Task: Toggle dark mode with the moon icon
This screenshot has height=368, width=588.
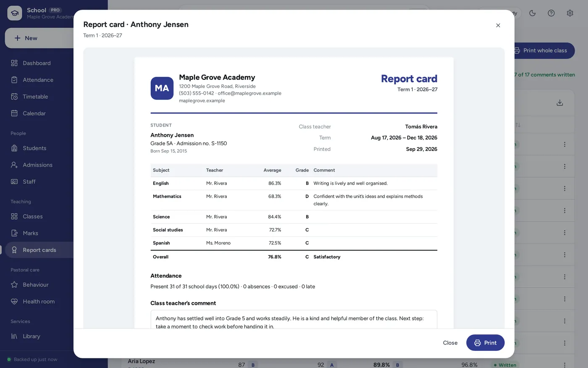Action: point(533,13)
